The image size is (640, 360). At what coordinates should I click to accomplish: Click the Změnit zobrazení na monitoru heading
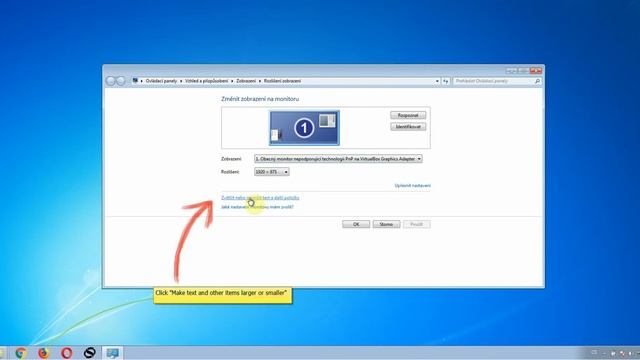[260, 99]
